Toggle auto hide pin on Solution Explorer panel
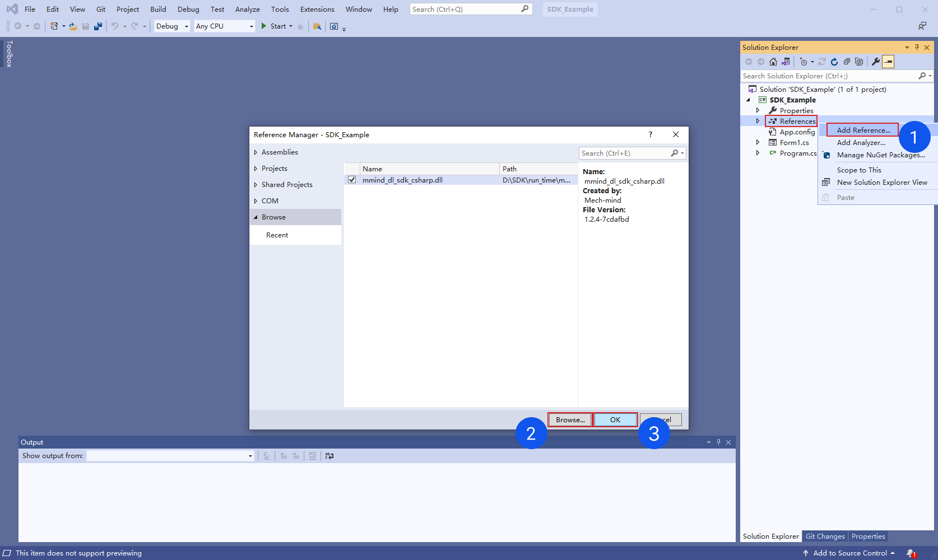 917,47
